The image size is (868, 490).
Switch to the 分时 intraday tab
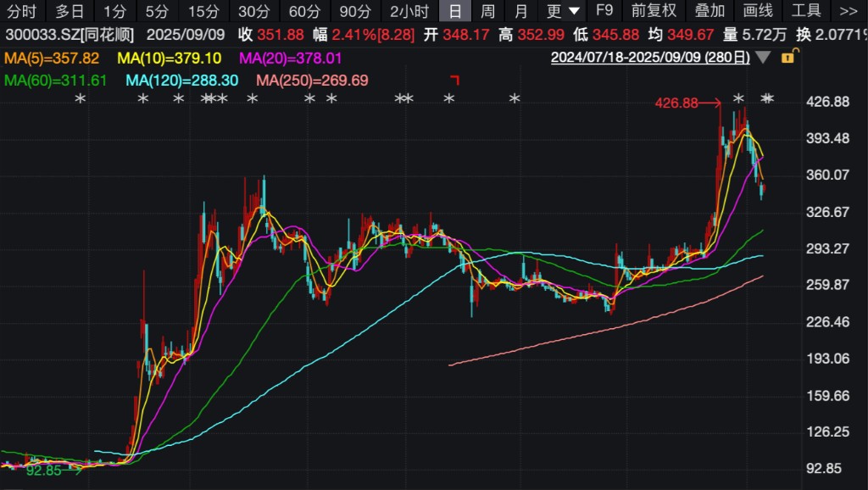point(22,11)
